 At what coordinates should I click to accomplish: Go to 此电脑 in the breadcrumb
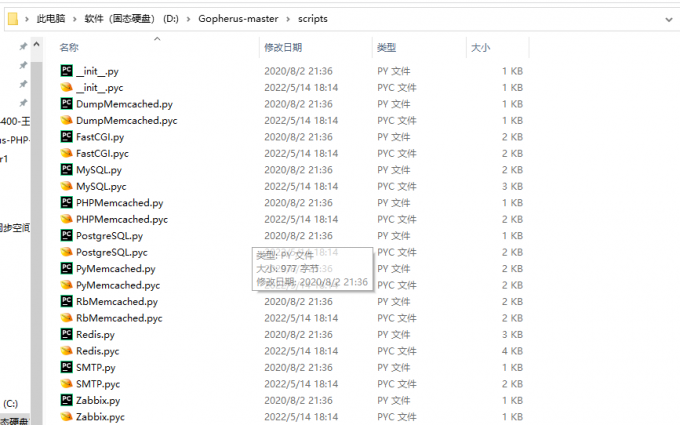click(x=51, y=19)
